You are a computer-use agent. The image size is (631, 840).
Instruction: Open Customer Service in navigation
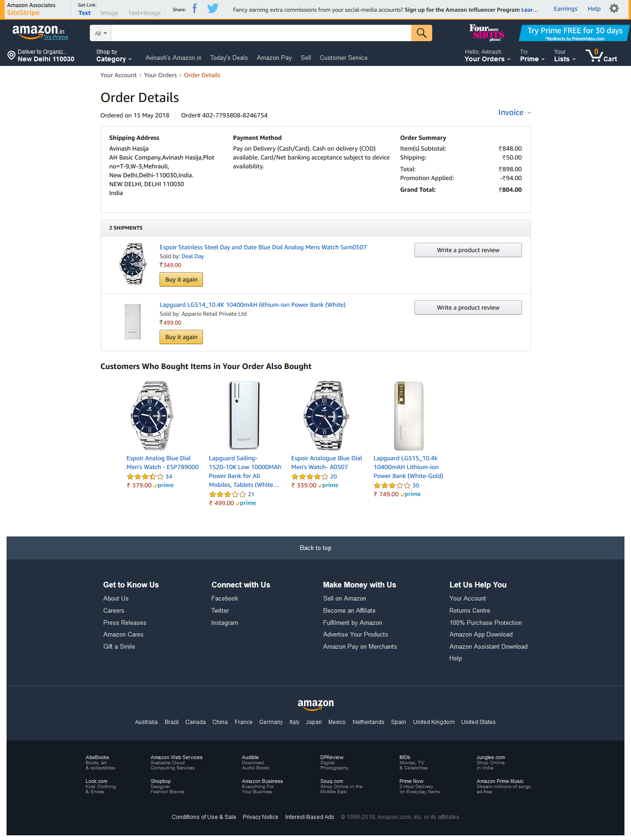344,58
